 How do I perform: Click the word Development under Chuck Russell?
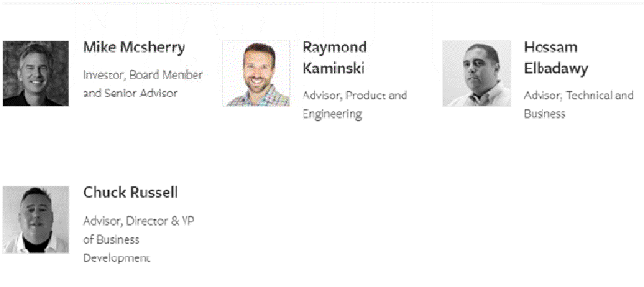point(117,258)
